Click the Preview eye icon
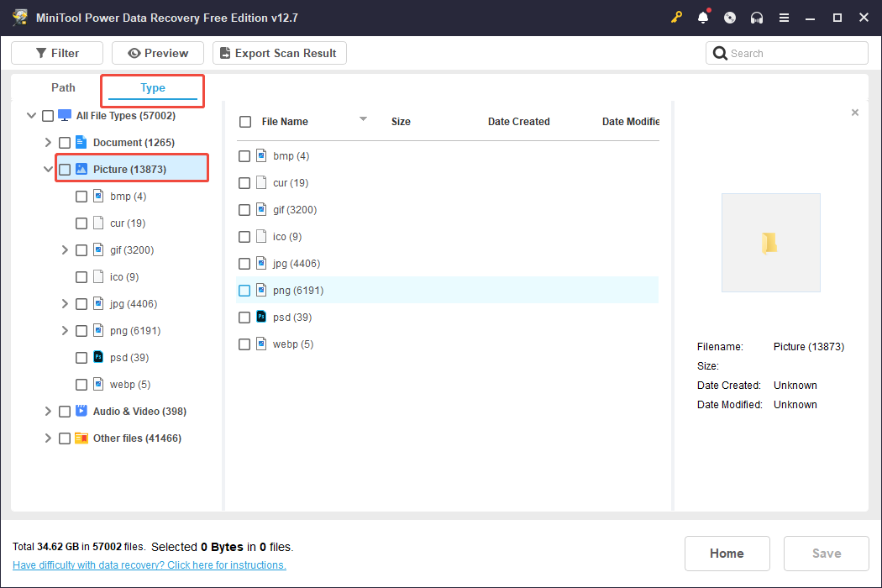The width and height of the screenshot is (882, 588). point(134,52)
